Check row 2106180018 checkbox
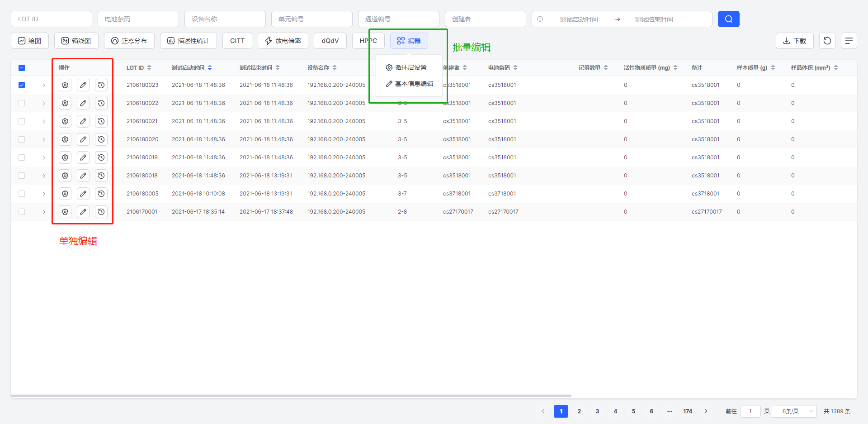This screenshot has width=868, height=424. point(22,176)
